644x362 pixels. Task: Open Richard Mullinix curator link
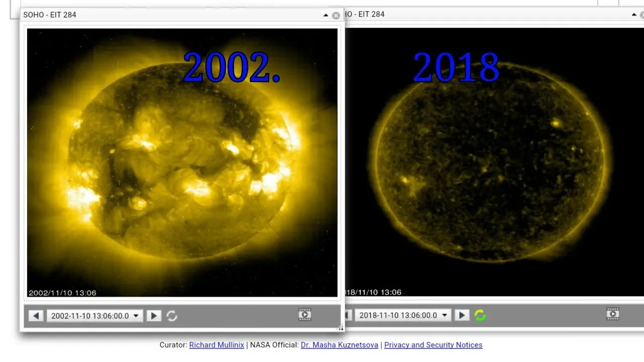217,345
